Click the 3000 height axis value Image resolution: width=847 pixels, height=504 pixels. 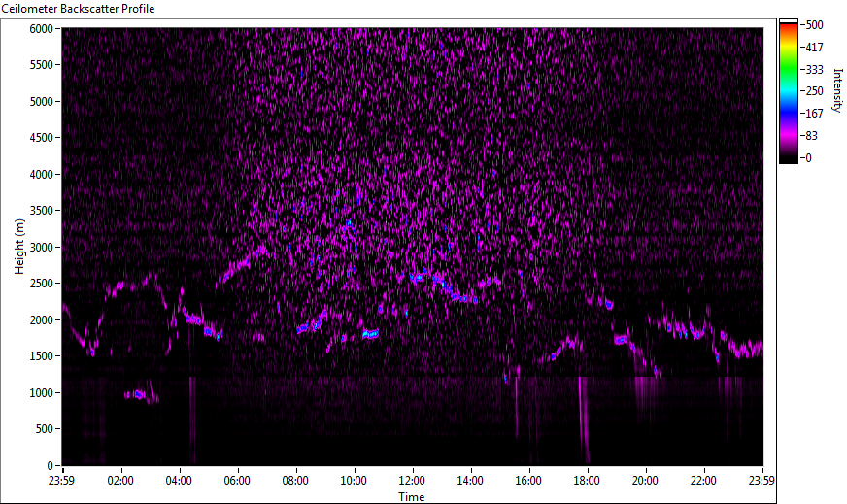(41, 248)
